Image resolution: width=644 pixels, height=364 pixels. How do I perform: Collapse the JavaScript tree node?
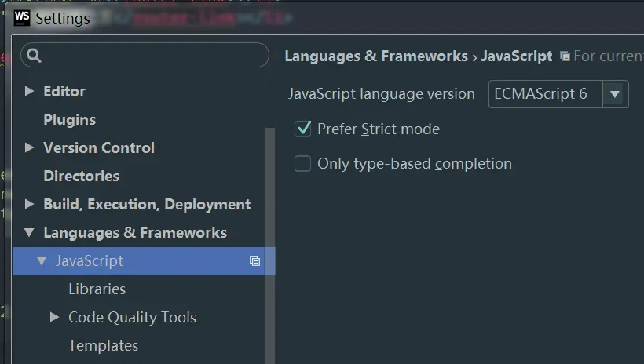tap(42, 261)
